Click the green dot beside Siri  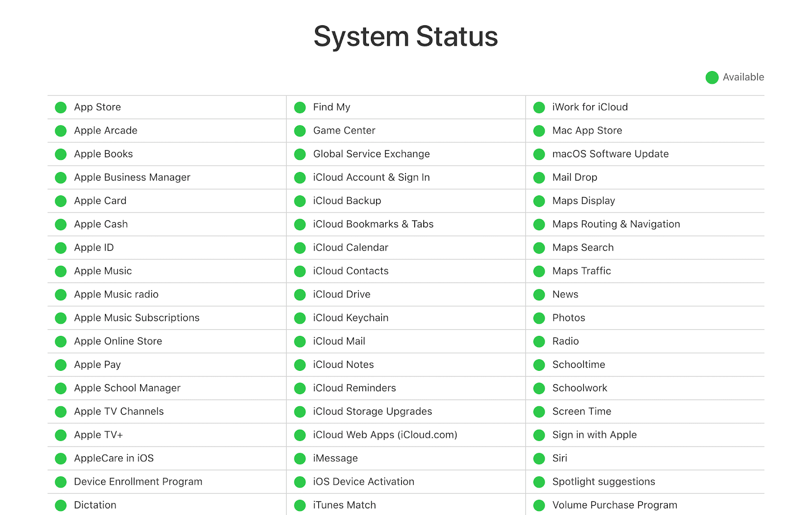(539, 459)
